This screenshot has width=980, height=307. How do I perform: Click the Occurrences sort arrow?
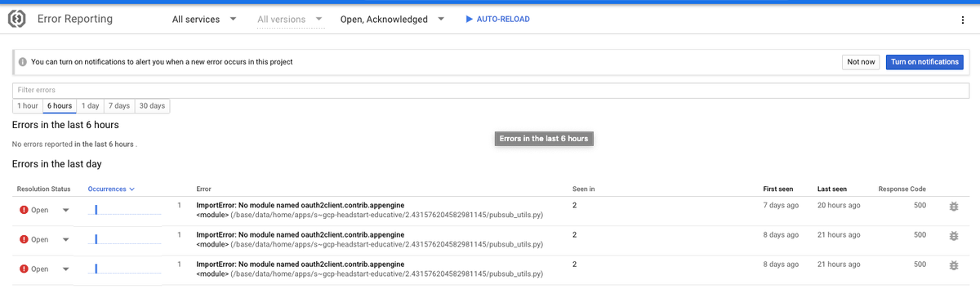(x=131, y=189)
